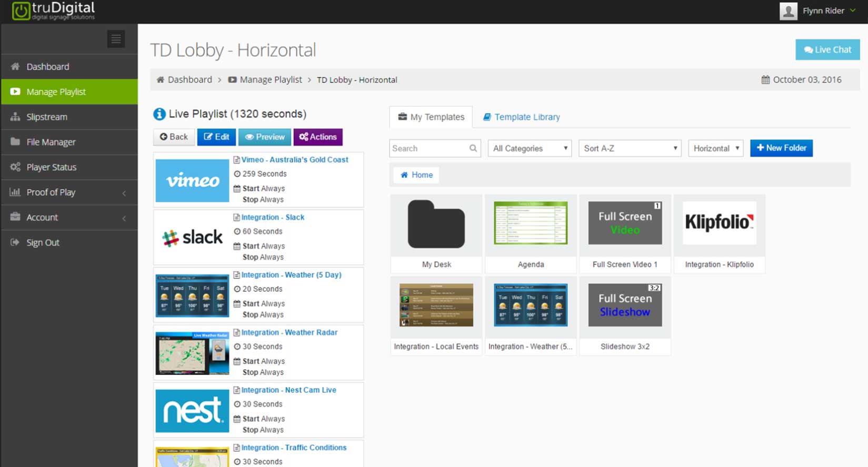868x467 pixels.
Task: Open the Integration - Nest Cam Live link
Action: coord(288,390)
